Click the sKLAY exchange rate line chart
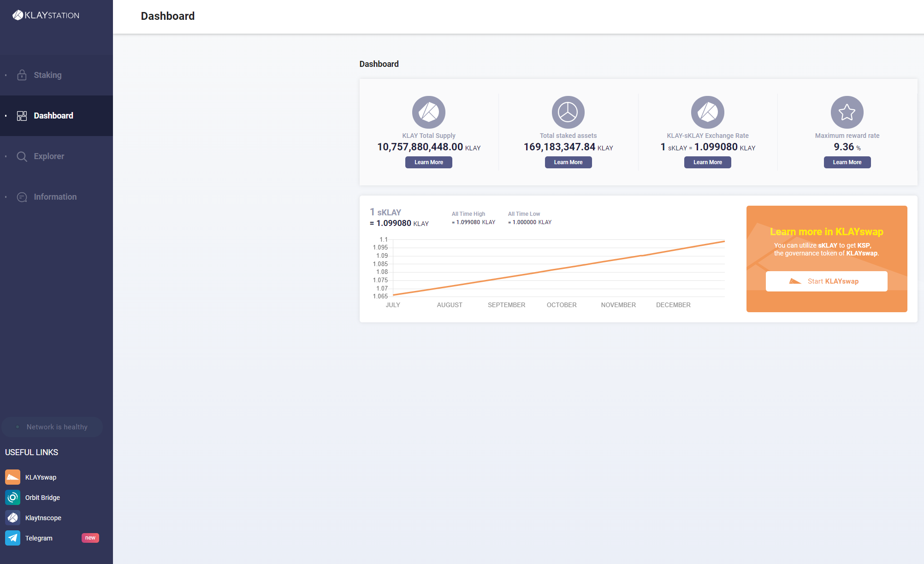 [x=558, y=268]
